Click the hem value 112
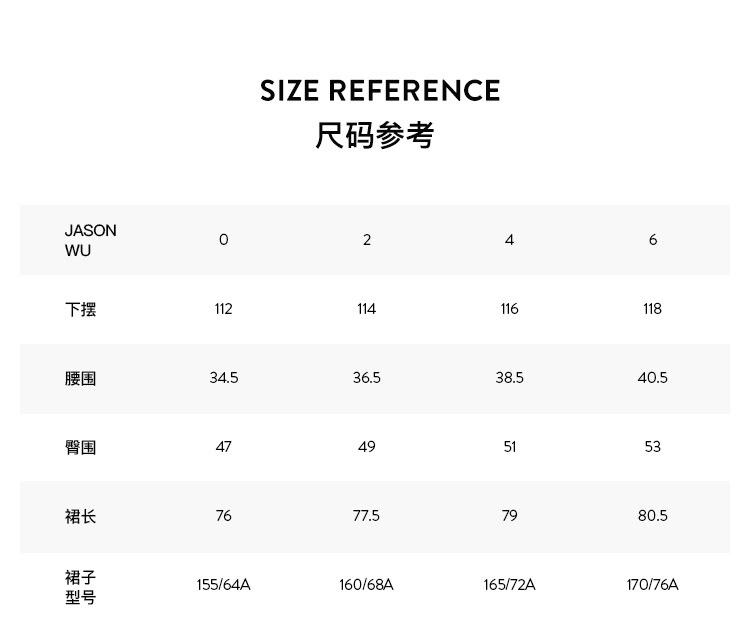Image resolution: width=750 pixels, height=630 pixels. point(223,309)
